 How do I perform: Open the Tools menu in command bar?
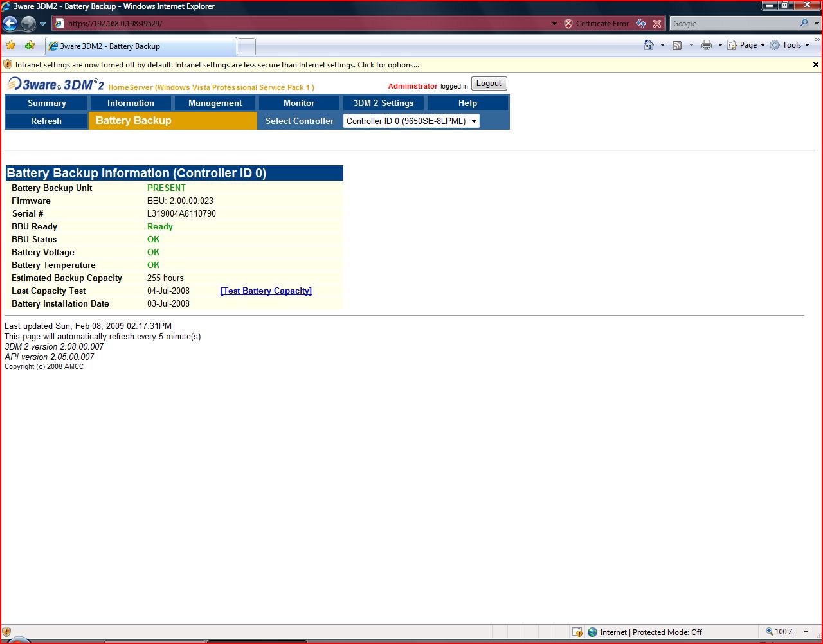[790, 45]
